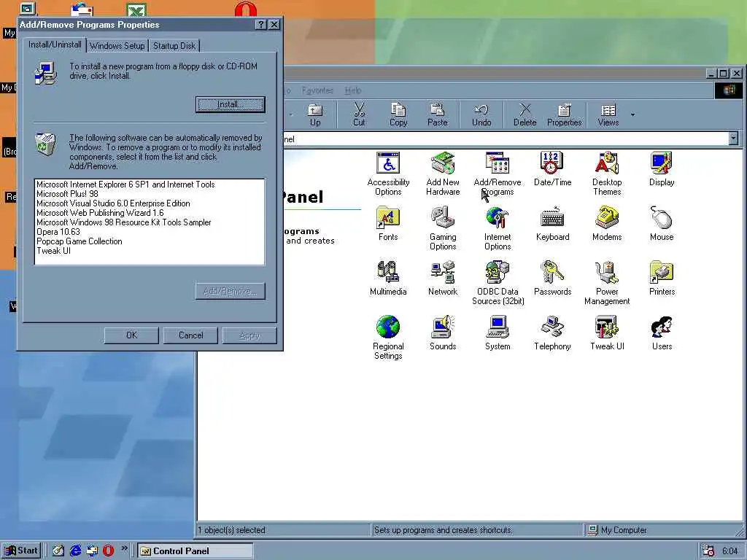The height and width of the screenshot is (560, 747).
Task: Open the Favorites menu
Action: pos(317,90)
